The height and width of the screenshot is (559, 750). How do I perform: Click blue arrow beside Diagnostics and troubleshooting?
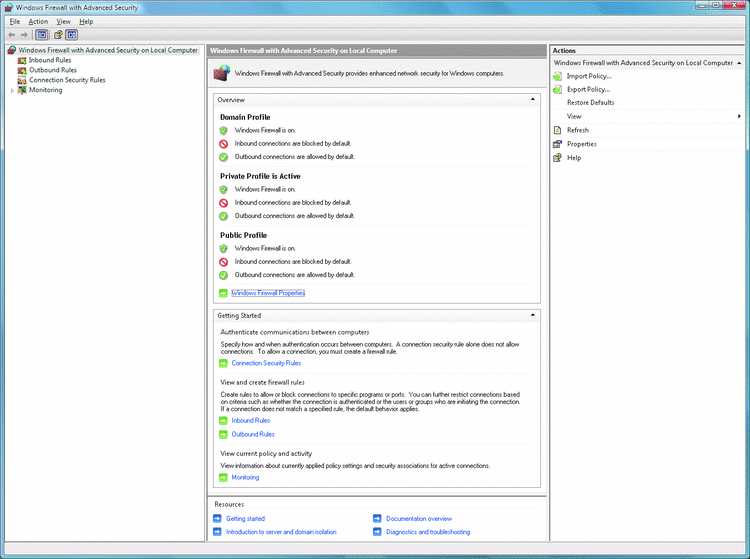point(377,532)
